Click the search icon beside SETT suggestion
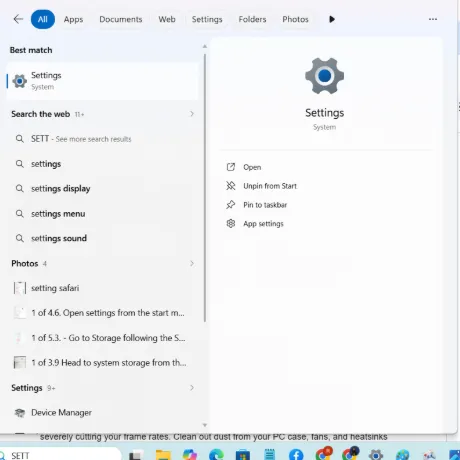Viewport: 460px width, 460px height. [x=20, y=139]
